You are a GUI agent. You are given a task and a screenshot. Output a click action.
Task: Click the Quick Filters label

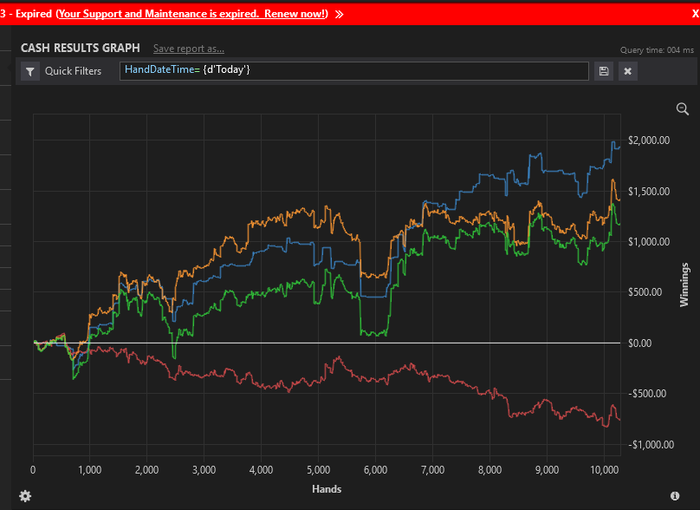[x=73, y=71]
